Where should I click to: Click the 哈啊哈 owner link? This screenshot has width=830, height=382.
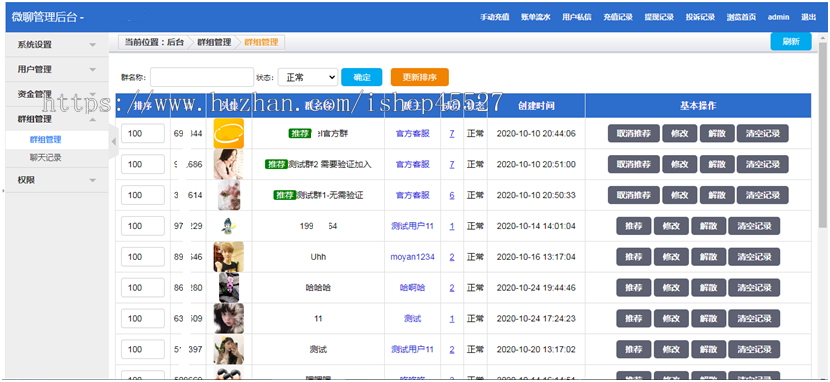[413, 288]
